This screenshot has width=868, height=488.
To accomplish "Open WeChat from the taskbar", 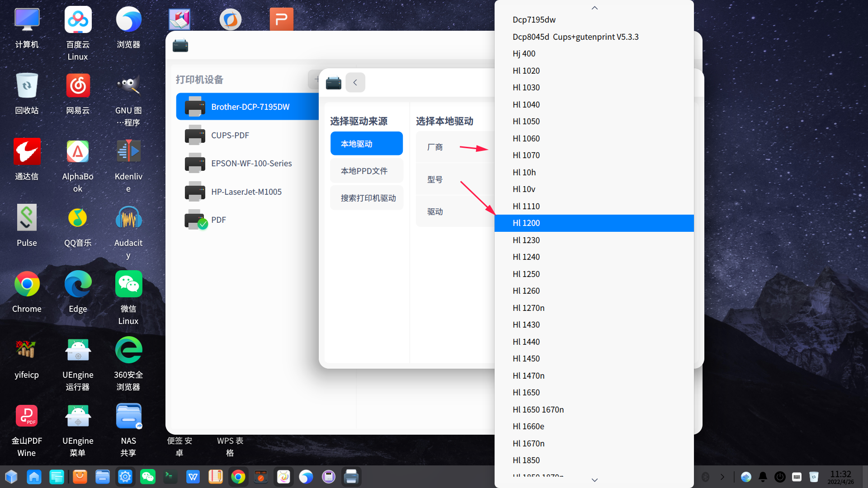I will click(148, 476).
